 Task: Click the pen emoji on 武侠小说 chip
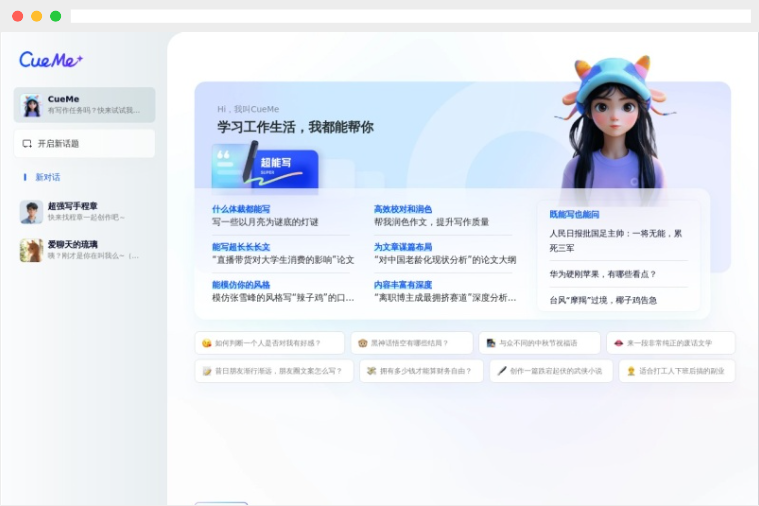click(502, 371)
